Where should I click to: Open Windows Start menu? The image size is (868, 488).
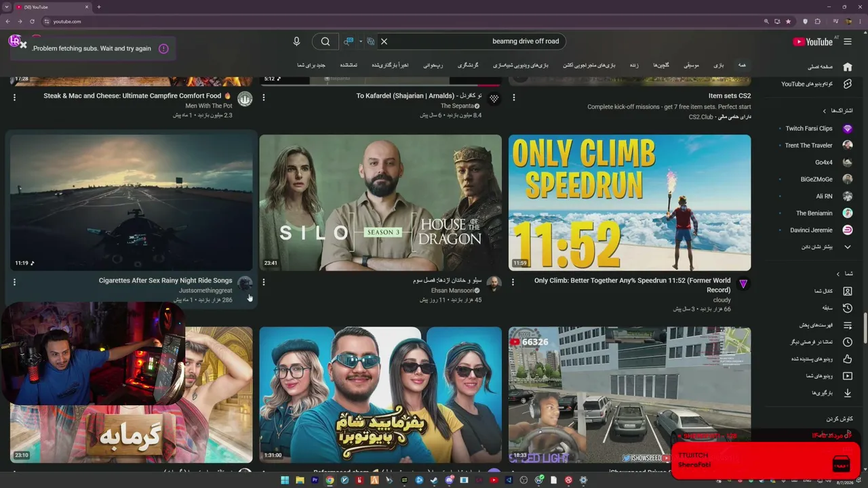pyautogui.click(x=285, y=481)
